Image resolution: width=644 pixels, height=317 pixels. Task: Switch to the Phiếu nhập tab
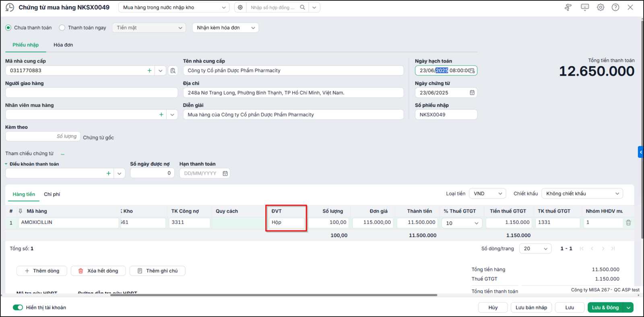[x=25, y=45]
